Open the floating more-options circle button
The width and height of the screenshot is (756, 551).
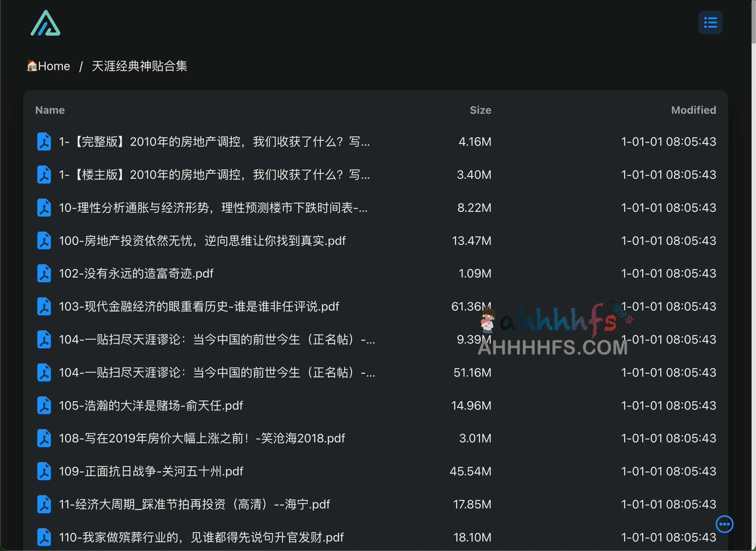(724, 523)
